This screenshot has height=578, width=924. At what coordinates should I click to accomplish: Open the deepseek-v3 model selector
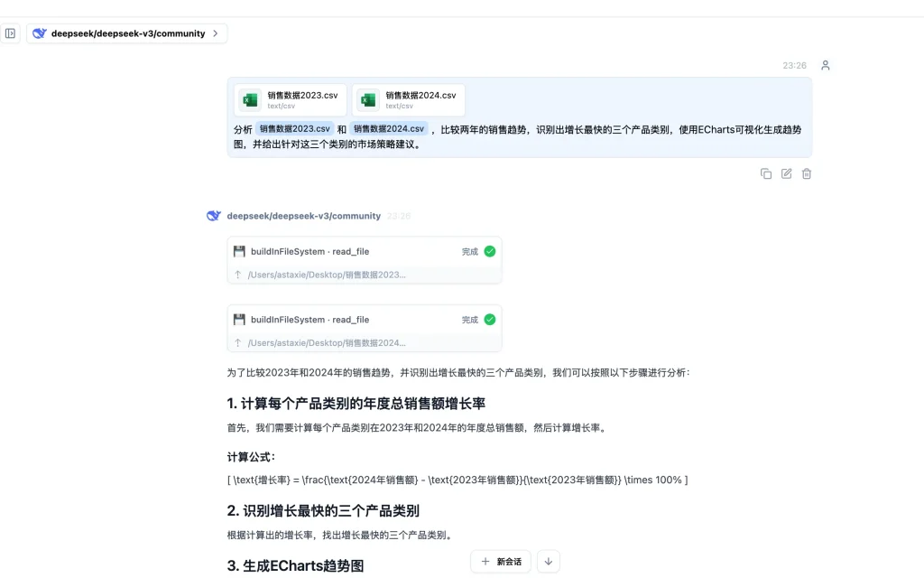point(126,33)
